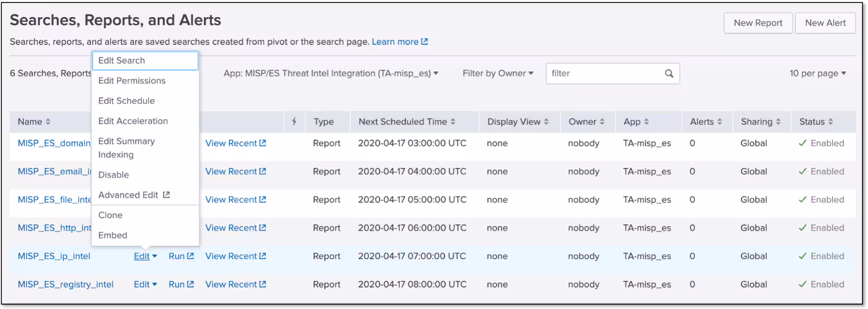Click the Name column sort arrows
The image size is (868, 309).
click(48, 122)
